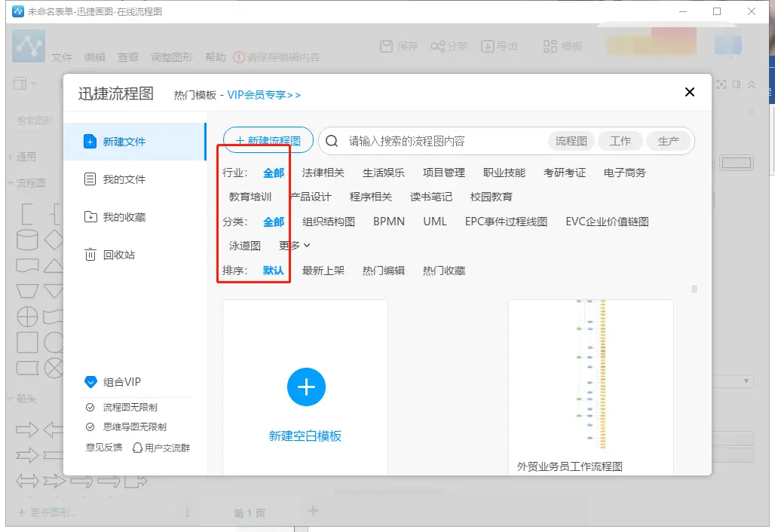Click the 新建文件 sidebar icon

pos(90,142)
